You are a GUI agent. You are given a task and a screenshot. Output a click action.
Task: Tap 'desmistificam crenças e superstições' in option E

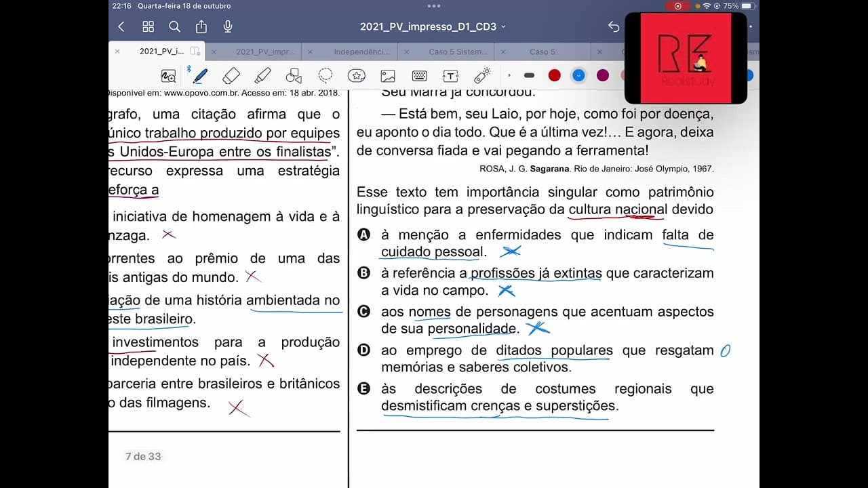pyautogui.click(x=499, y=406)
